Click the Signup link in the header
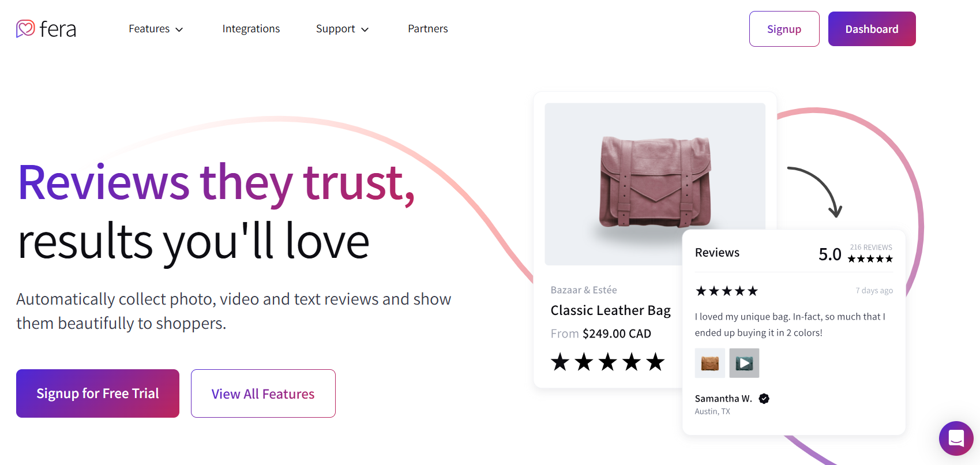 [784, 28]
